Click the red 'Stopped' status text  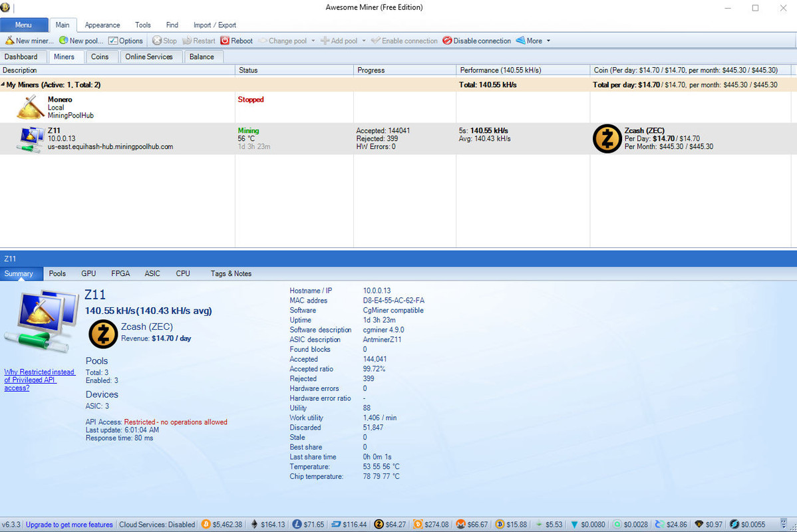[x=251, y=100]
